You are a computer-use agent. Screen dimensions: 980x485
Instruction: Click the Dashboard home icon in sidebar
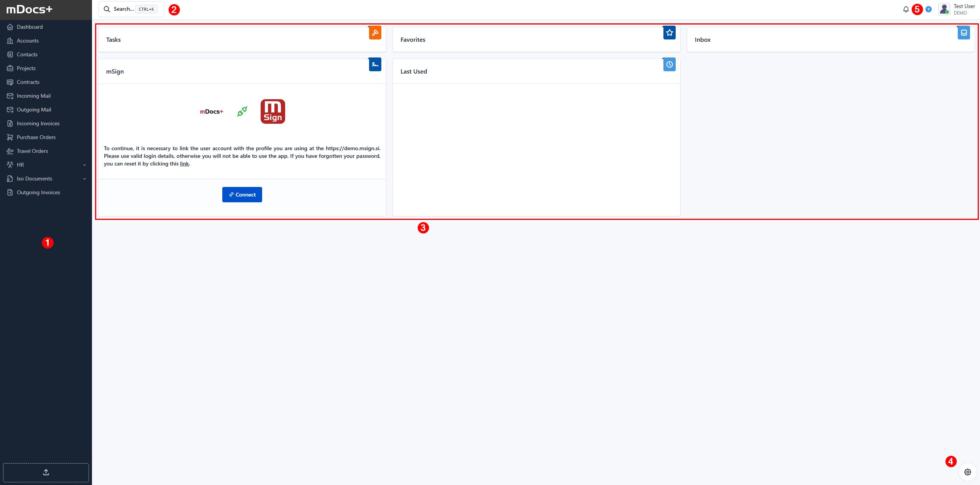(10, 27)
